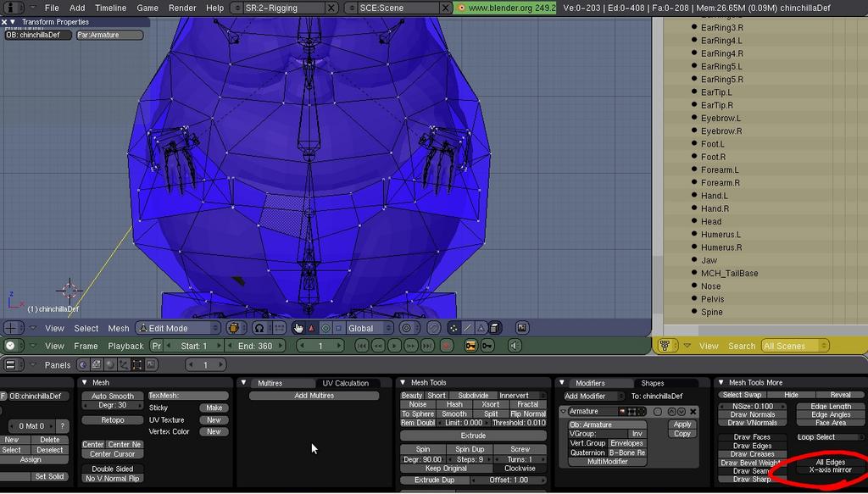
Task: Move the Armature modifier up in stack
Action: coord(672,412)
